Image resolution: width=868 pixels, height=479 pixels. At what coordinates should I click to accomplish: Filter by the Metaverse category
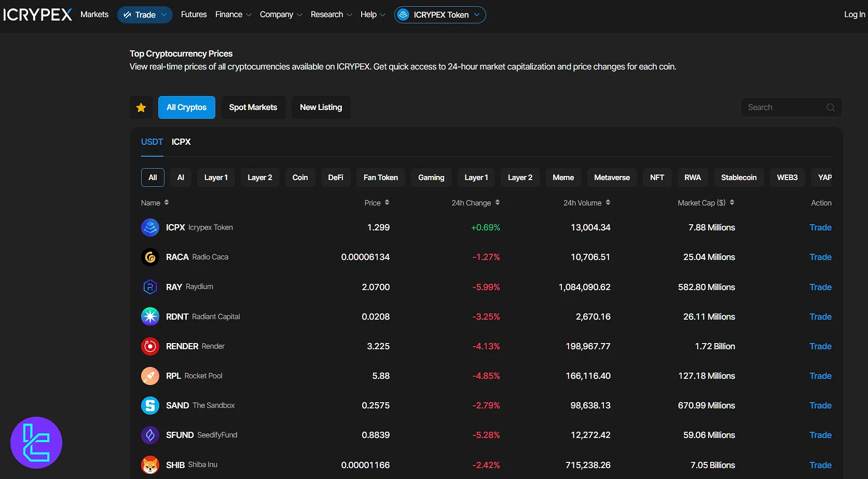tap(612, 177)
